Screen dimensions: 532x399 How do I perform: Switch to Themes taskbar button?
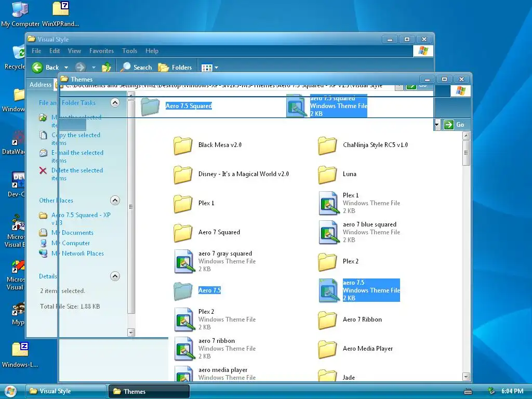coord(149,391)
